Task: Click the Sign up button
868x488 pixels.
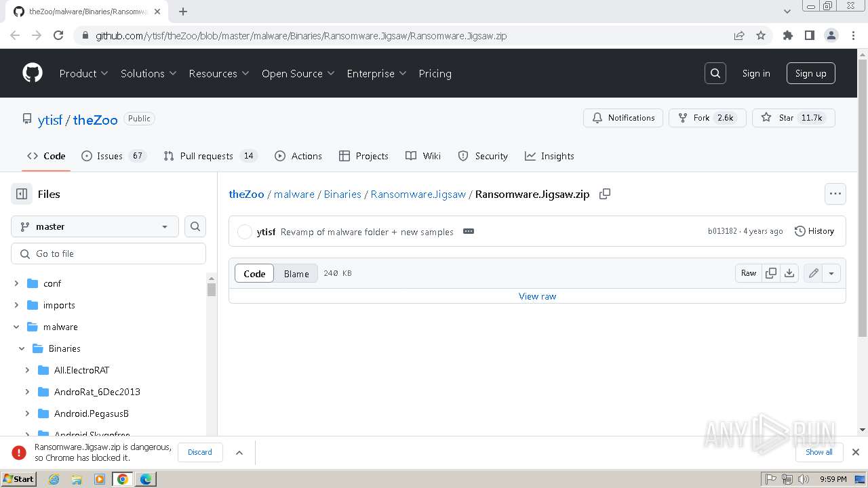Action: 811,73
